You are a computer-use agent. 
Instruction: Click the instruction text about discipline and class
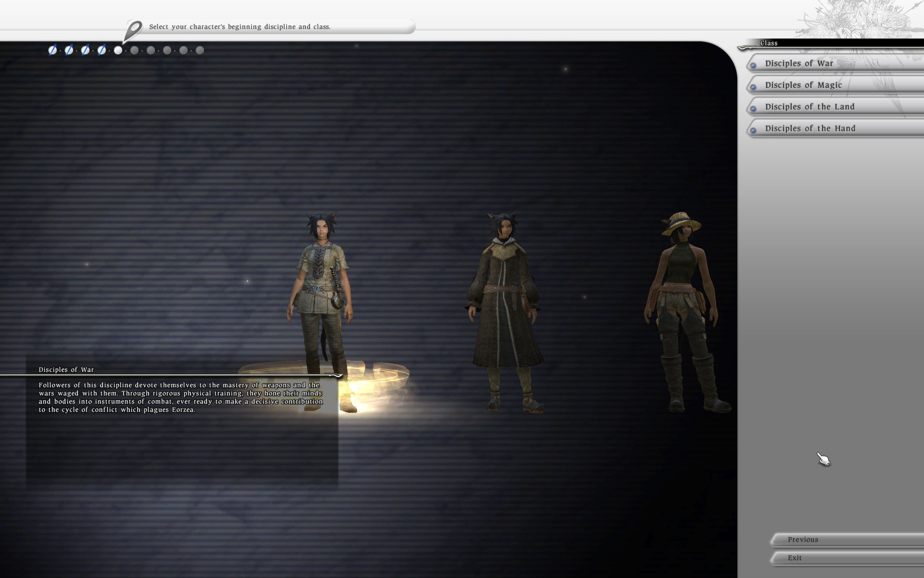click(240, 27)
